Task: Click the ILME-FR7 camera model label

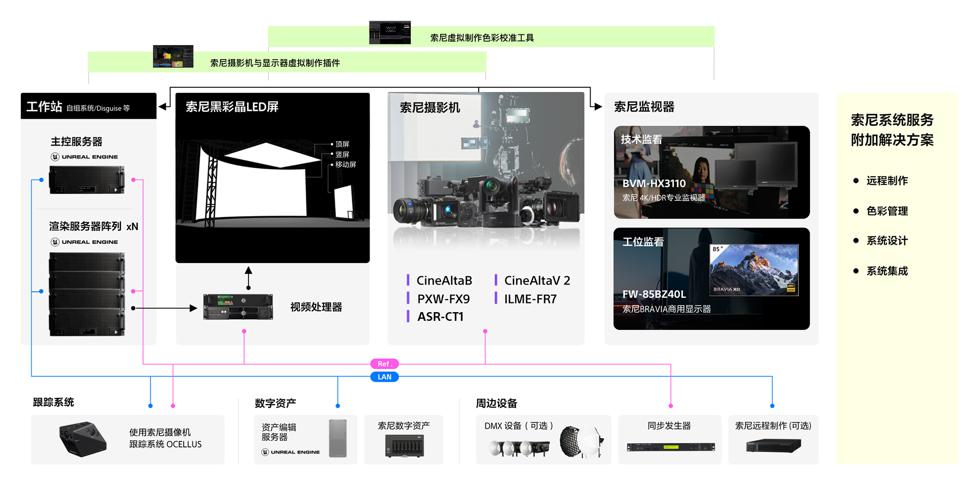Action: click(530, 299)
